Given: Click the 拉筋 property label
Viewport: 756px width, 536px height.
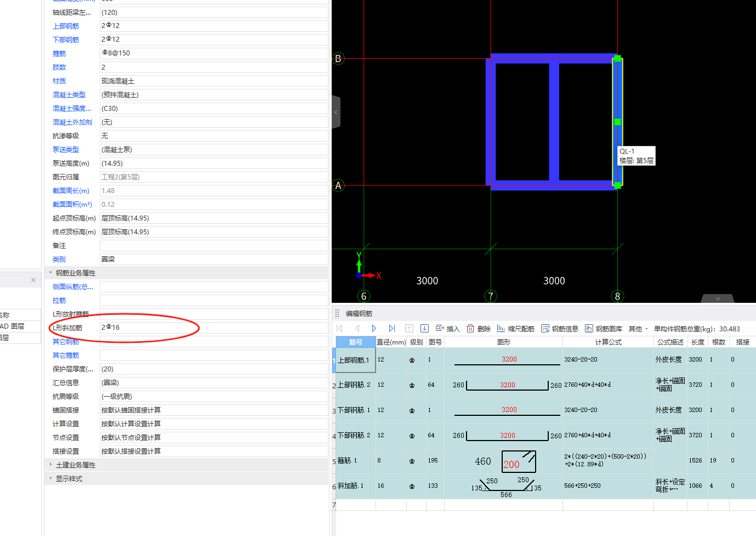Looking at the screenshot, I should pos(59,301).
